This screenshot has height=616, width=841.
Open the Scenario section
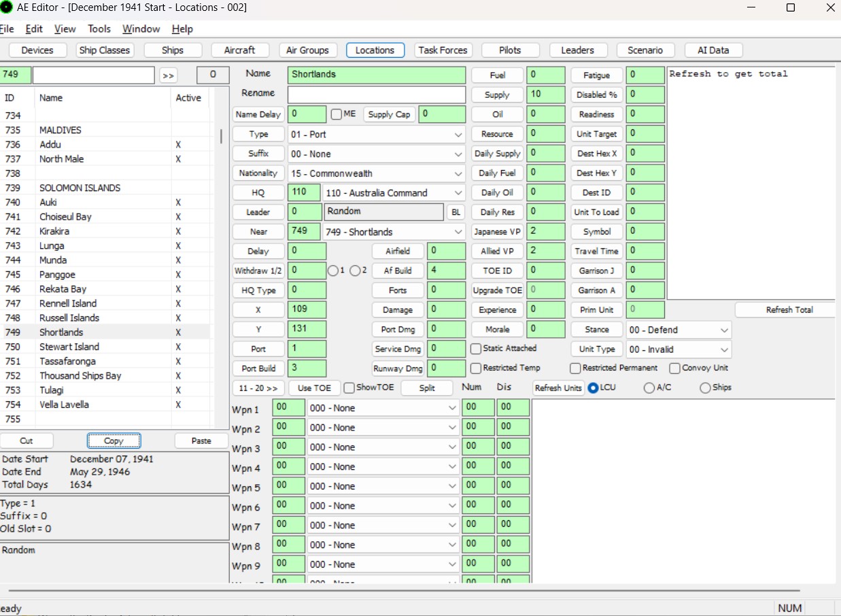pos(645,50)
